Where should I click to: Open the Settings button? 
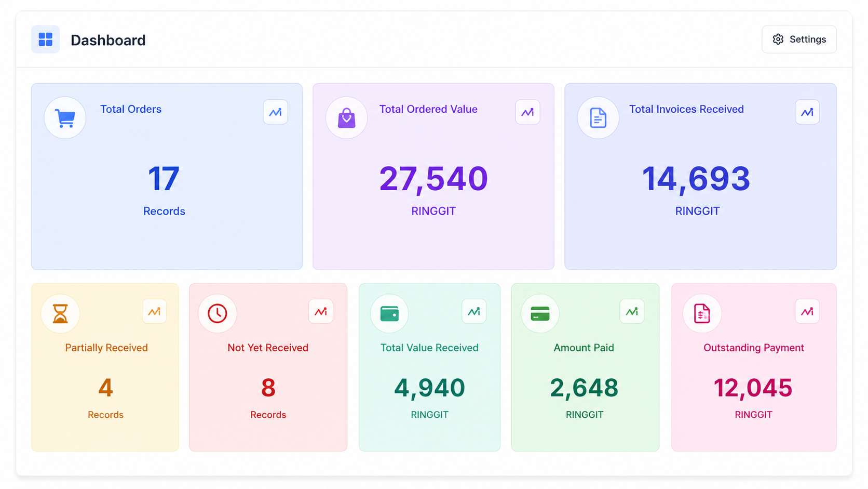point(799,39)
